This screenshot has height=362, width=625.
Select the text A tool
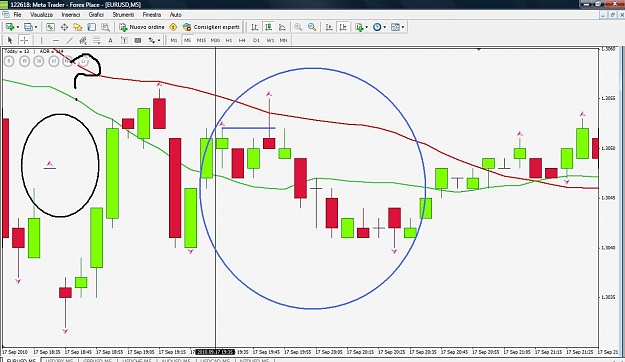coord(110,40)
